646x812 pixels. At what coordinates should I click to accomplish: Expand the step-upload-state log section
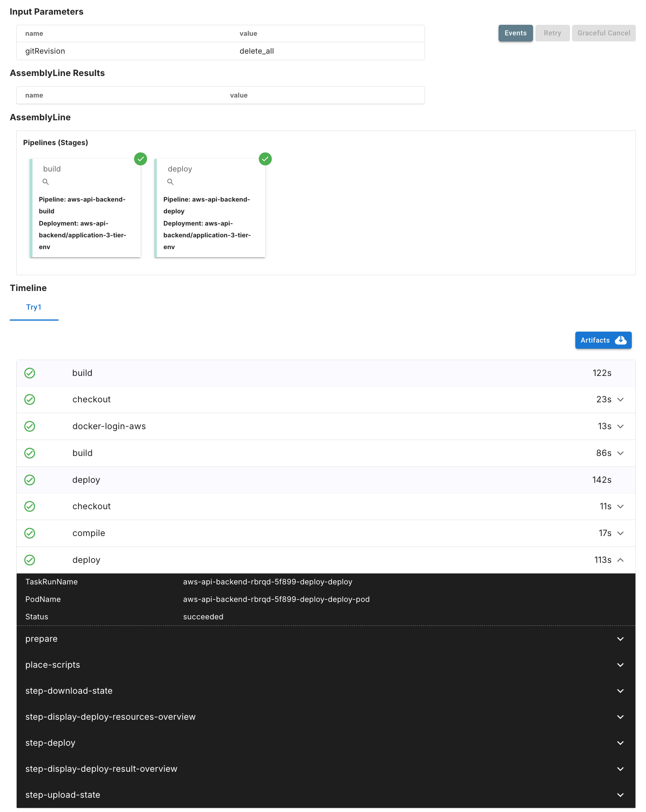tap(620, 795)
